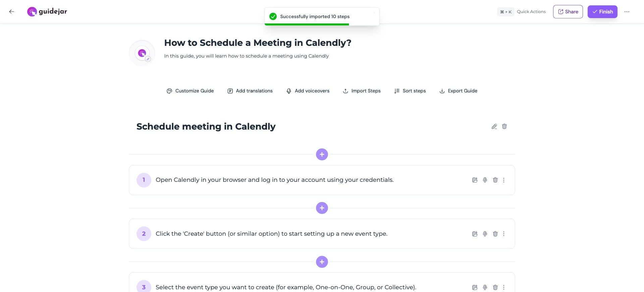
Task: Open the kebab menu for step 2
Action: point(503,234)
